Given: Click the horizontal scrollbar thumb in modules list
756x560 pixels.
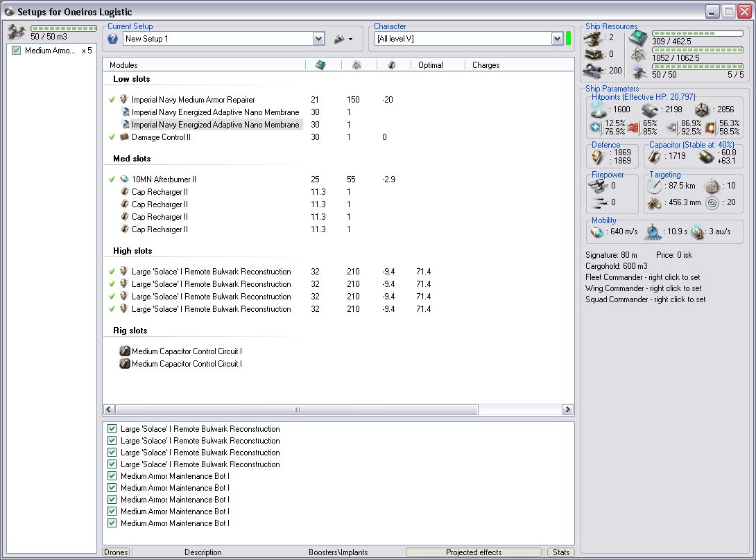Looking at the screenshot, I should 297,409.
